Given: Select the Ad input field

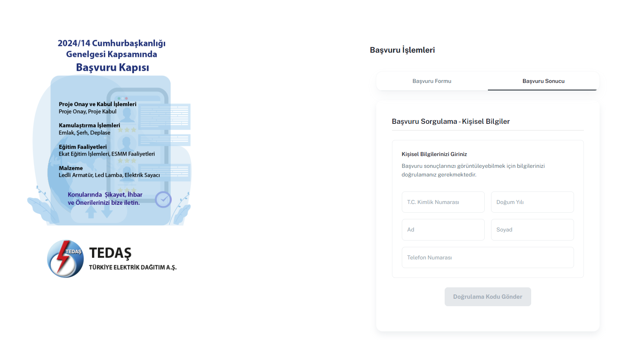Looking at the screenshot, I should click(x=443, y=230).
